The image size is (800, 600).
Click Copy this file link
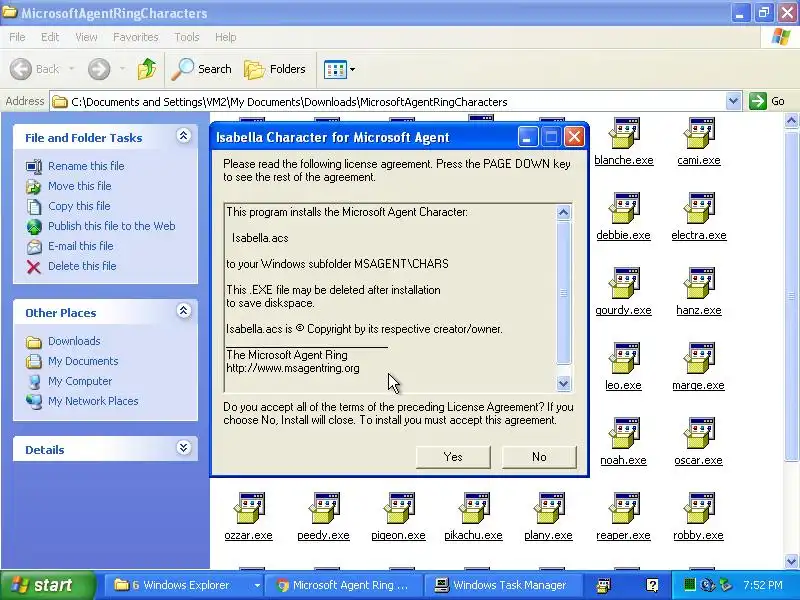(79, 206)
